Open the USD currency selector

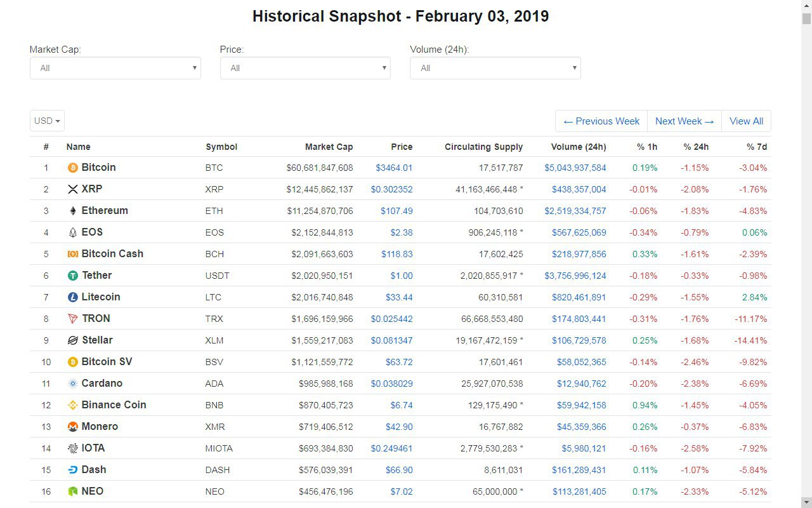[47, 121]
